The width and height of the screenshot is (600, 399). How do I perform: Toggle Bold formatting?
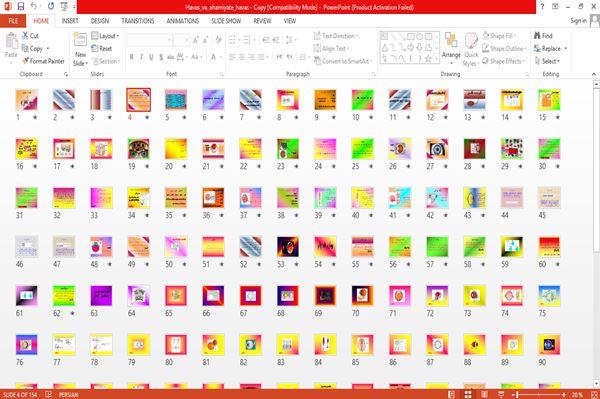[x=132, y=57]
